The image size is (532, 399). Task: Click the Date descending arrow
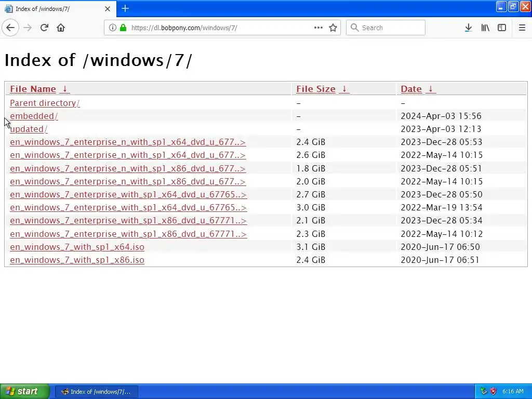(x=430, y=89)
